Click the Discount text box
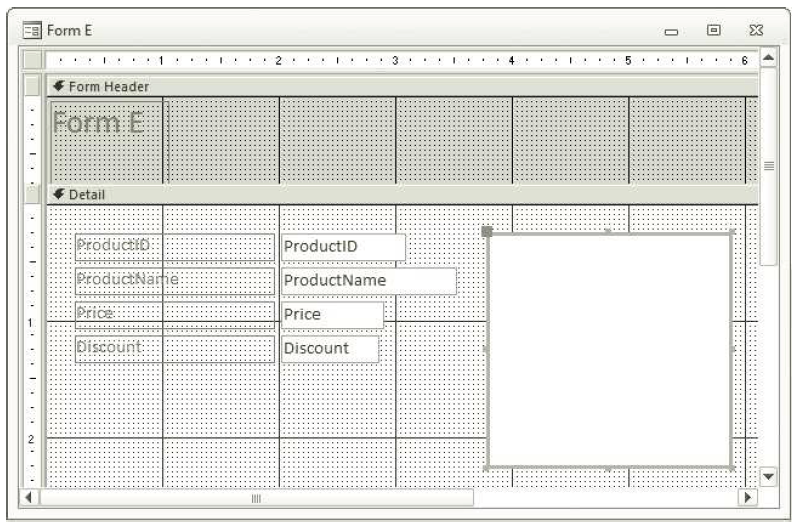The height and width of the screenshot is (525, 798). [x=330, y=348]
